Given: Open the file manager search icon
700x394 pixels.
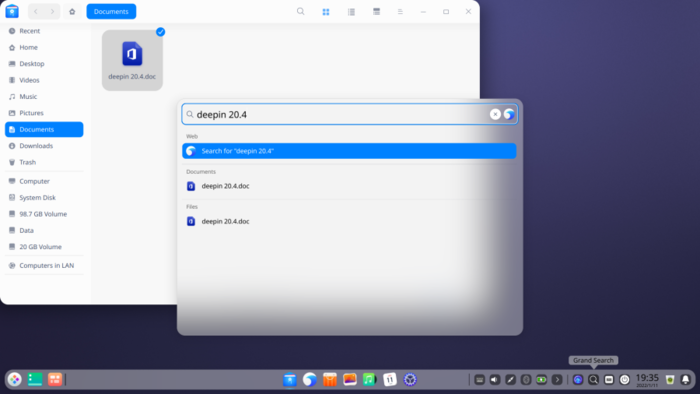Looking at the screenshot, I should 300,12.
